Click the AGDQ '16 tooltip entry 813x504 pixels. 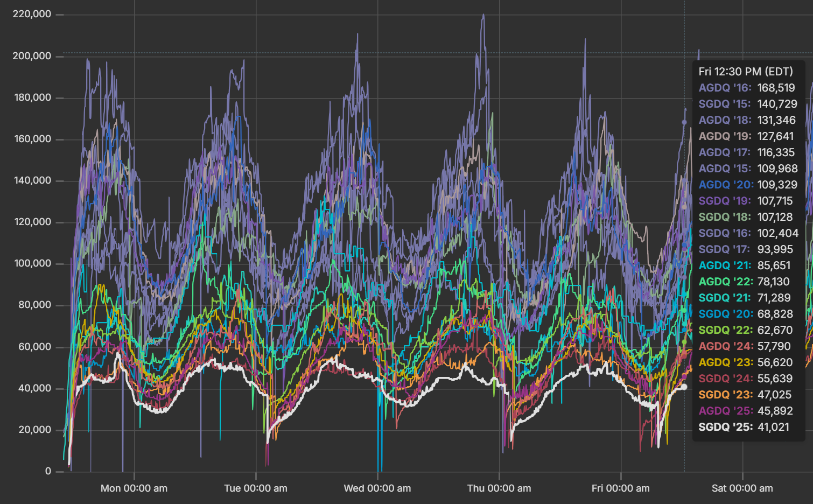747,88
